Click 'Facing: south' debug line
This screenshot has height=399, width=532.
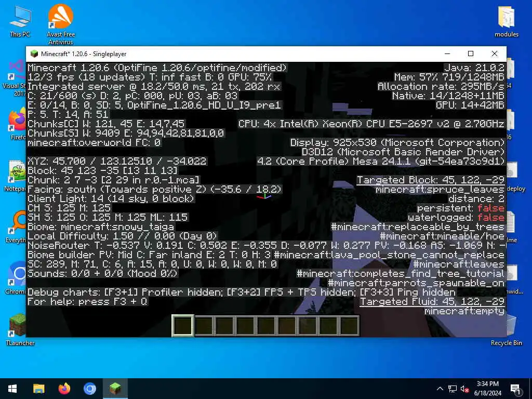click(x=154, y=189)
